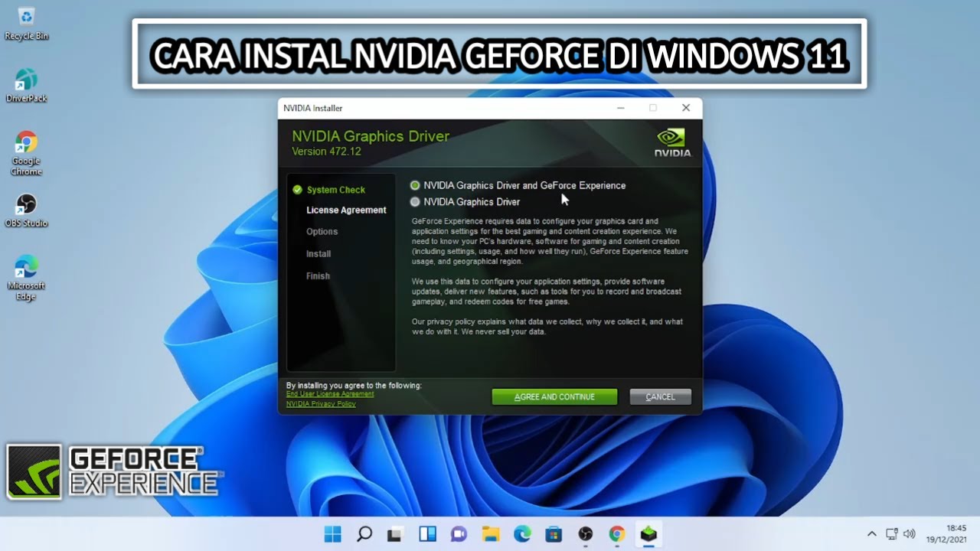The height and width of the screenshot is (551, 980).
Task: Click the Cancel button in installer
Action: [660, 396]
